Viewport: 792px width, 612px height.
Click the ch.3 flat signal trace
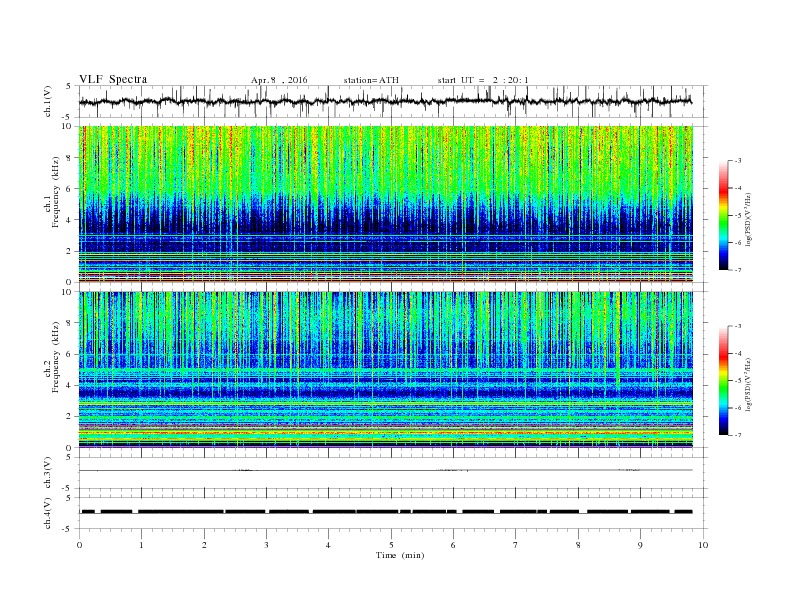(385, 471)
